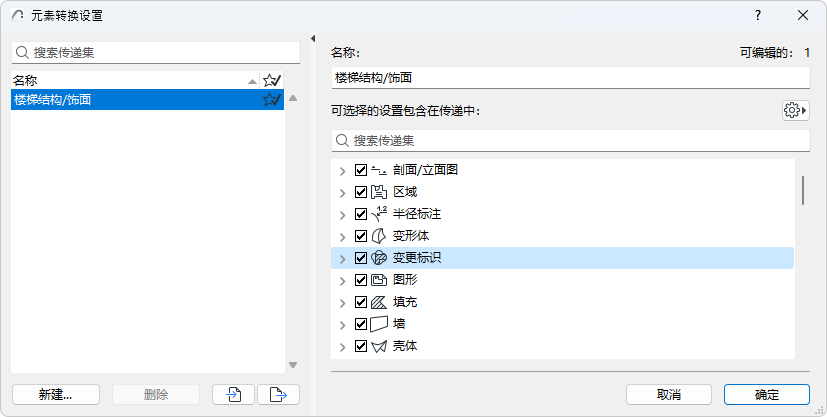Expand the 变更标识 tree item

(x=343, y=258)
